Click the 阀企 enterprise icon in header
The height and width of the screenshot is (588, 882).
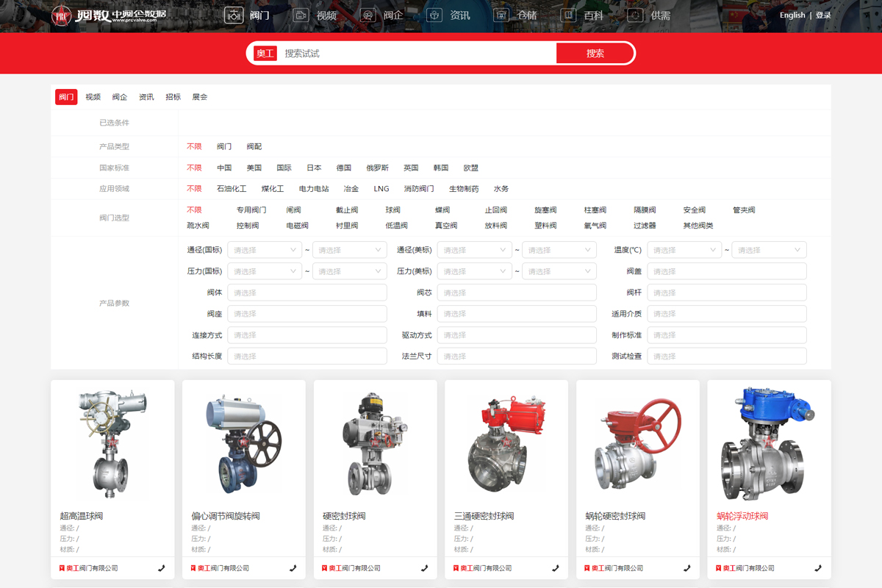point(367,15)
